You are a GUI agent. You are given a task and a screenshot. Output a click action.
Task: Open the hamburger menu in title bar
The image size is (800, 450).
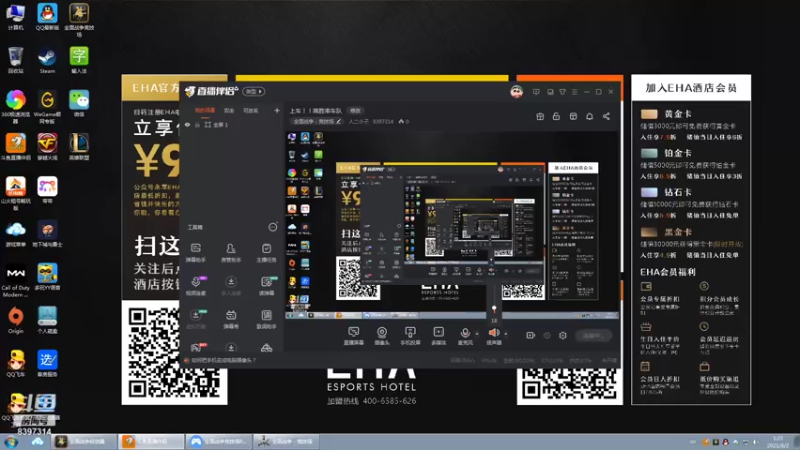click(x=574, y=92)
